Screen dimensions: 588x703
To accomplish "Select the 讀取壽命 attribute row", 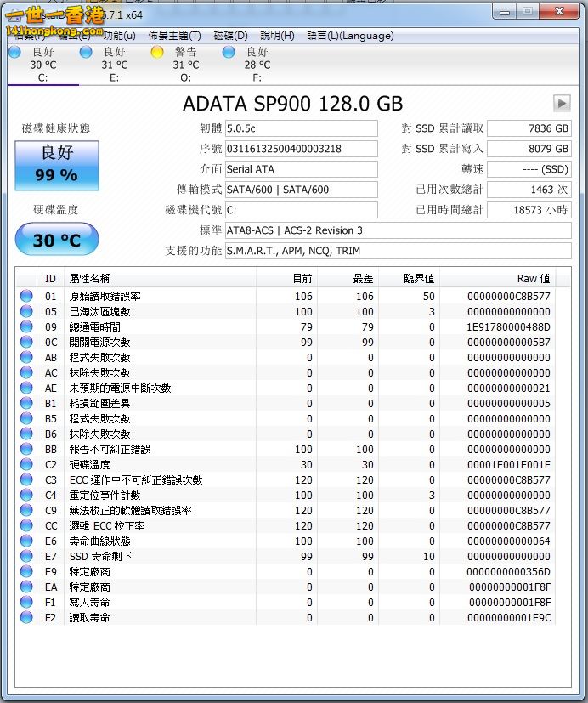I will click(x=286, y=617).
